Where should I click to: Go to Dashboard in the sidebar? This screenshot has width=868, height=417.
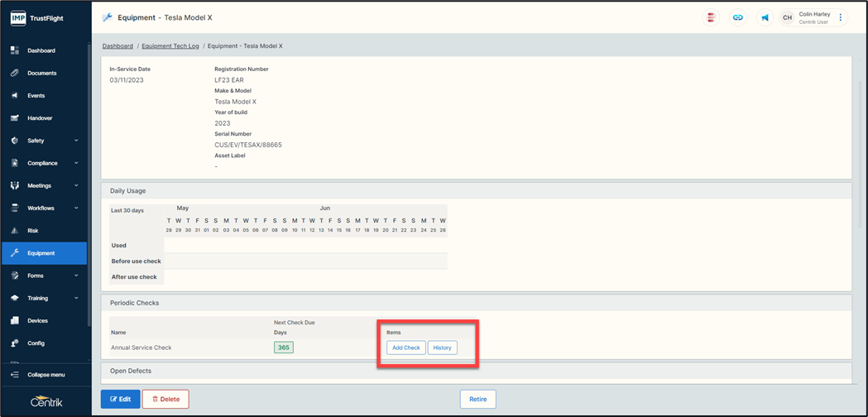(x=41, y=50)
